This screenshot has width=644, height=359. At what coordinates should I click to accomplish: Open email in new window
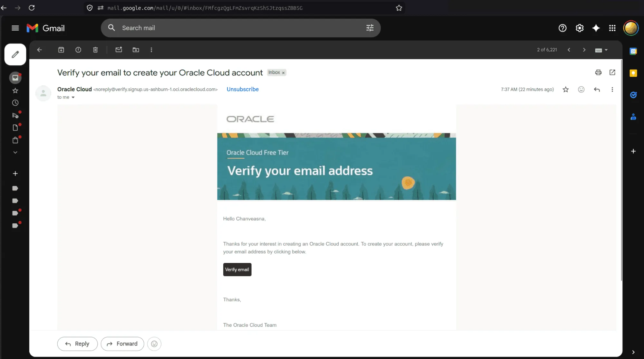612,73
